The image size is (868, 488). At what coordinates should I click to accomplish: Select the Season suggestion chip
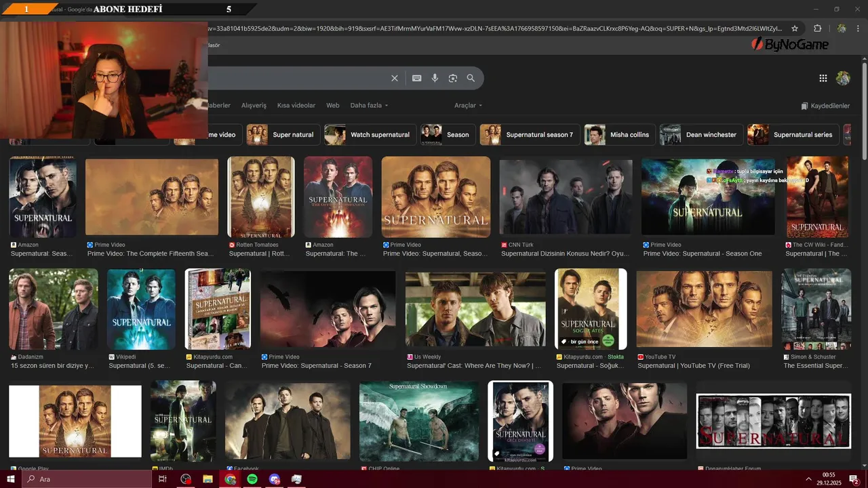click(x=448, y=134)
